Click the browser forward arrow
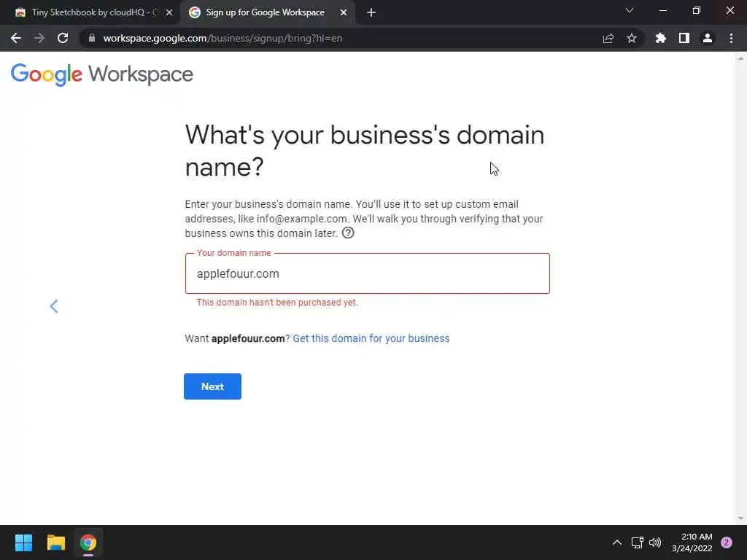 pos(39,38)
